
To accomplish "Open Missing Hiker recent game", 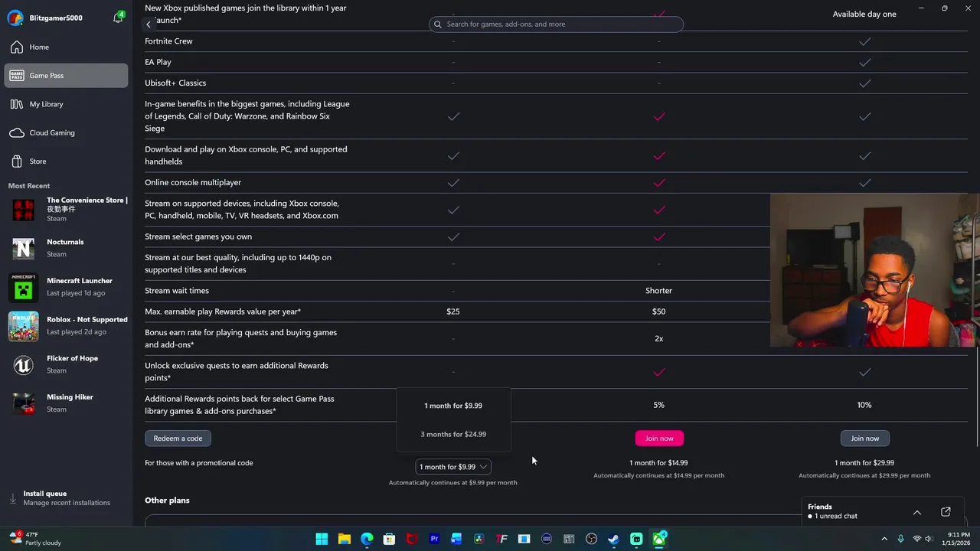I will click(x=67, y=403).
